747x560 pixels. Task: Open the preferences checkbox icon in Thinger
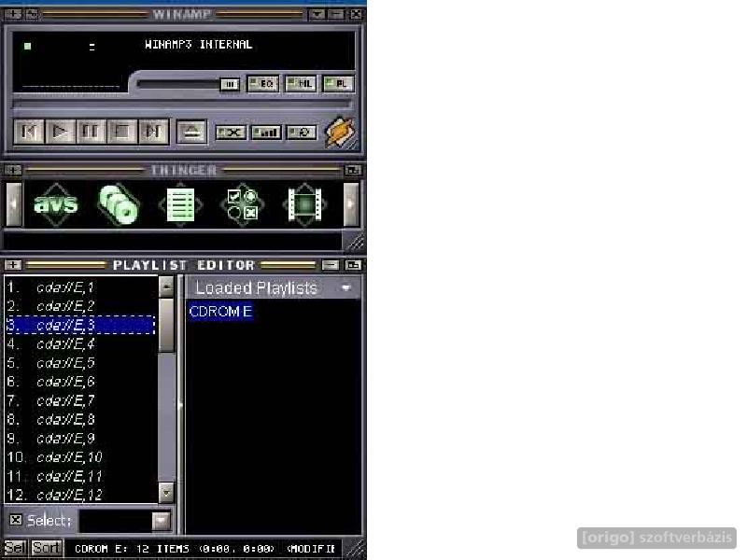point(243,204)
